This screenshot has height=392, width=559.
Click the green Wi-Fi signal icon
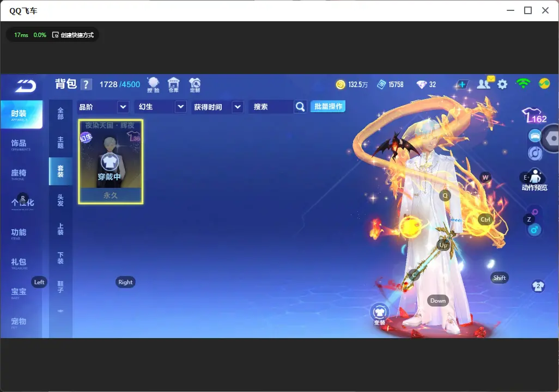pyautogui.click(x=523, y=84)
